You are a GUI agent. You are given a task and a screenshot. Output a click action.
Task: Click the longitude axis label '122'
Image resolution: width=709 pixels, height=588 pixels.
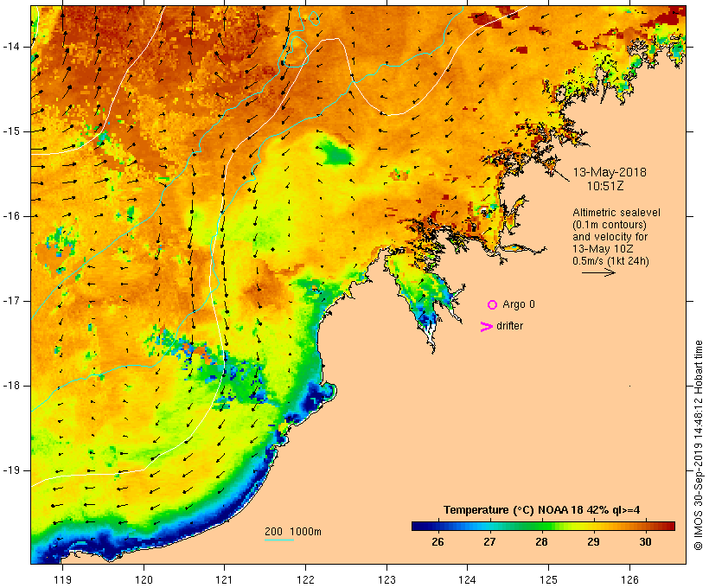point(306,580)
